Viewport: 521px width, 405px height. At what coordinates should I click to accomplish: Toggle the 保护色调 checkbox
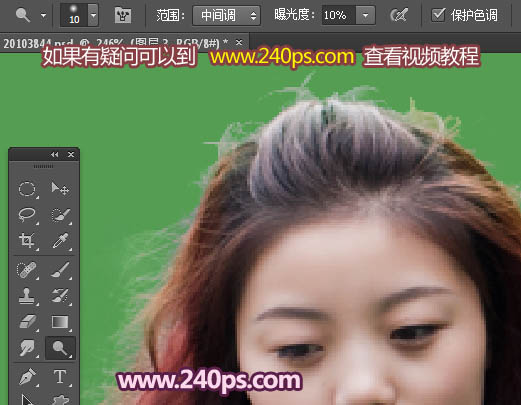(x=438, y=15)
